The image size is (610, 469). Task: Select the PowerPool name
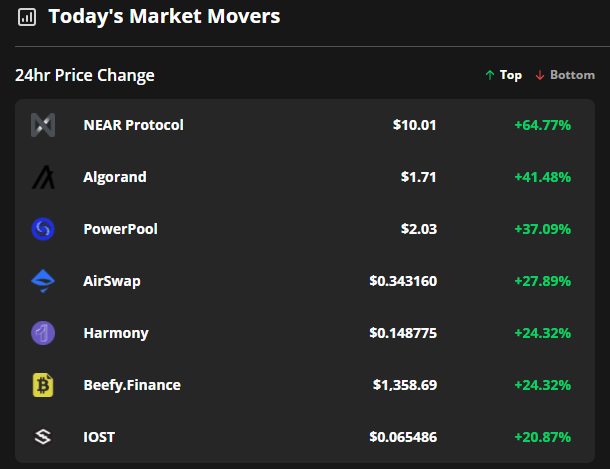pyautogui.click(x=120, y=229)
